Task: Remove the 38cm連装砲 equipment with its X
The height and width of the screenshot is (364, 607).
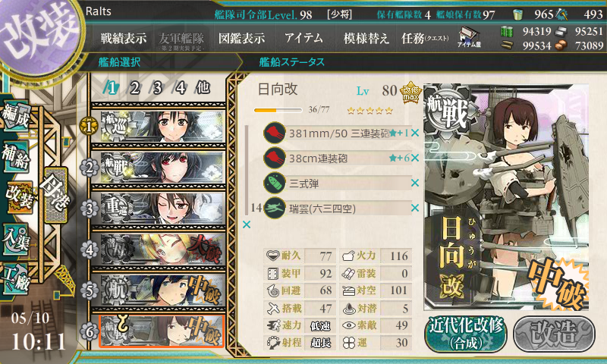Action: [415, 158]
